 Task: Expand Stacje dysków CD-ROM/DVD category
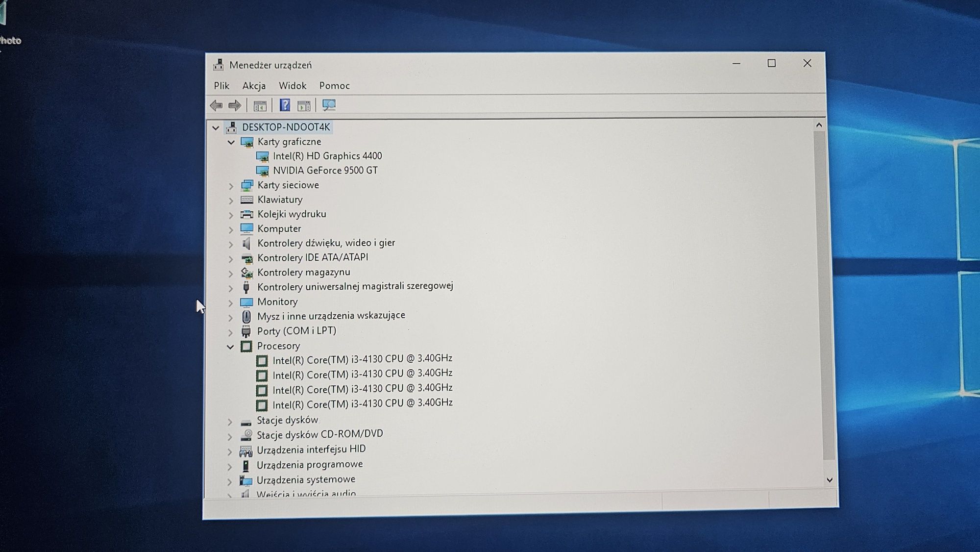230,436
